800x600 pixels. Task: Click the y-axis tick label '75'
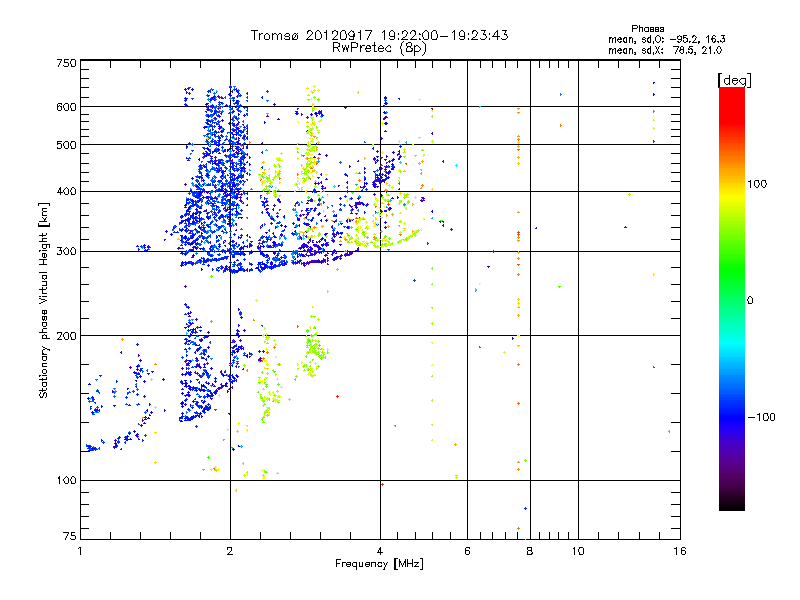(x=70, y=536)
